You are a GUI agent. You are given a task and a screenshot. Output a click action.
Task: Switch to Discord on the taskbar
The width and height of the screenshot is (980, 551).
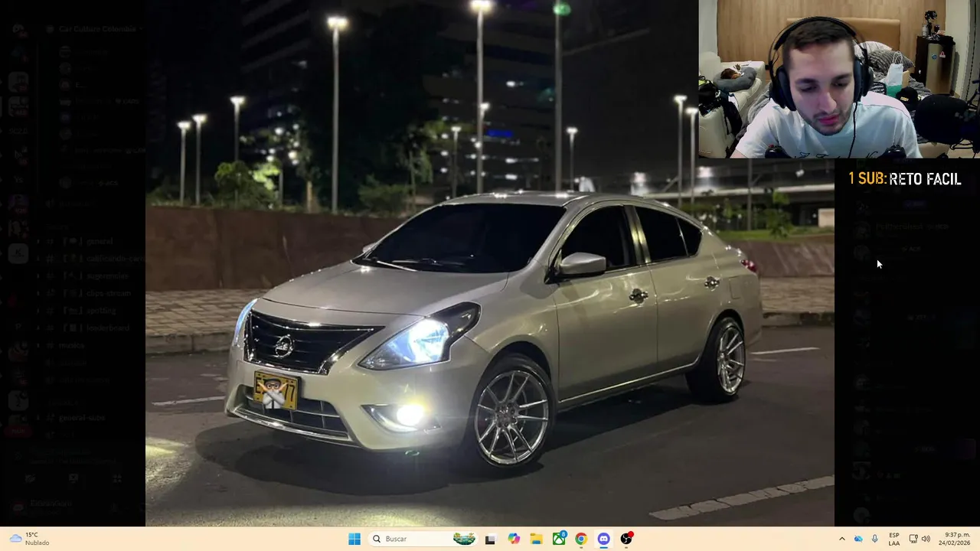click(x=603, y=539)
